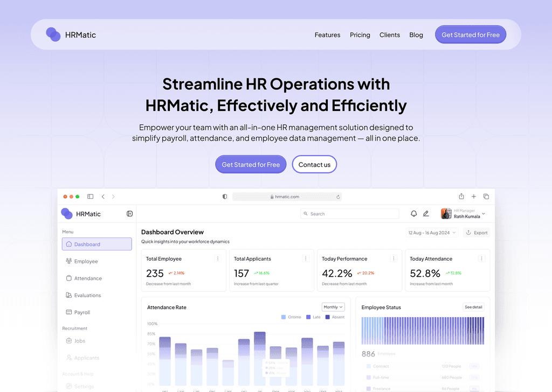Reload the page with the refresh icon
The width and height of the screenshot is (552, 392).
coord(338,197)
